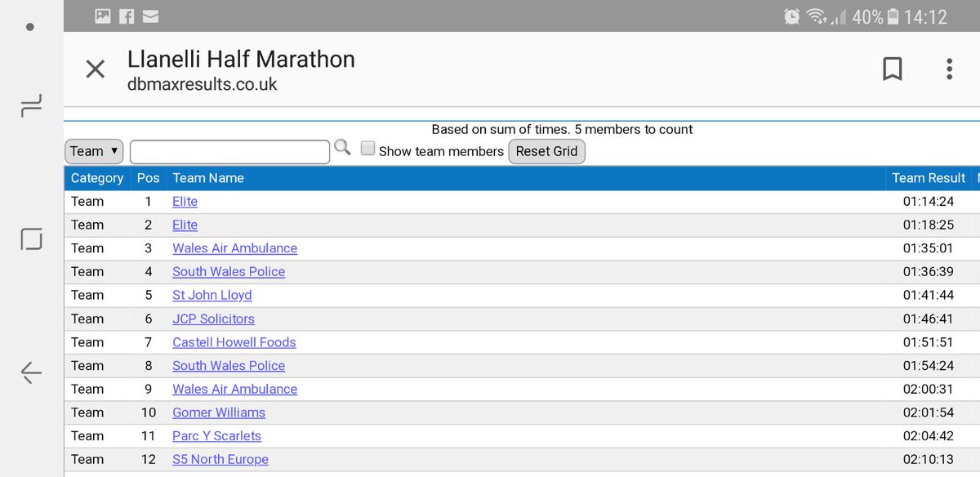Sort by the Team Name column header

208,178
